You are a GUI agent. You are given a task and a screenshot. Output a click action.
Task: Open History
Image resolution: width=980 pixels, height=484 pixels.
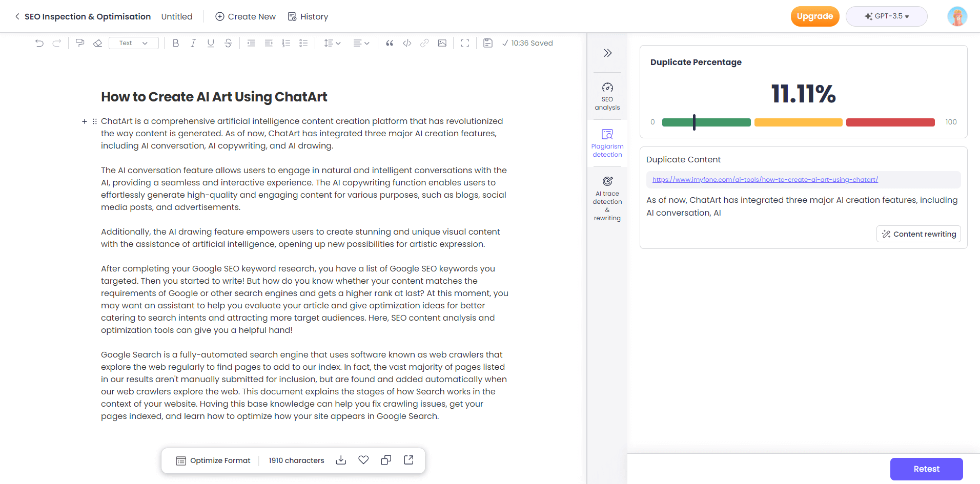click(x=308, y=16)
